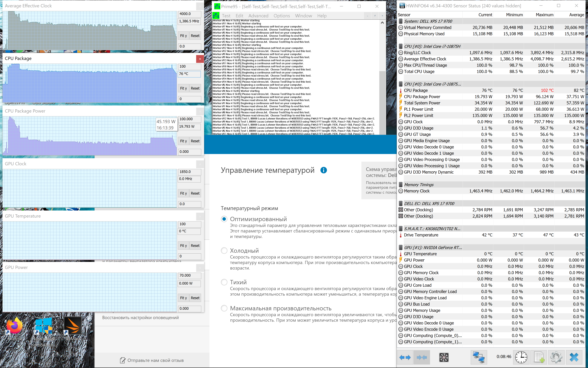588x368 pixels.
Task: Click the HWiNFO log file save icon
Action: point(539,357)
